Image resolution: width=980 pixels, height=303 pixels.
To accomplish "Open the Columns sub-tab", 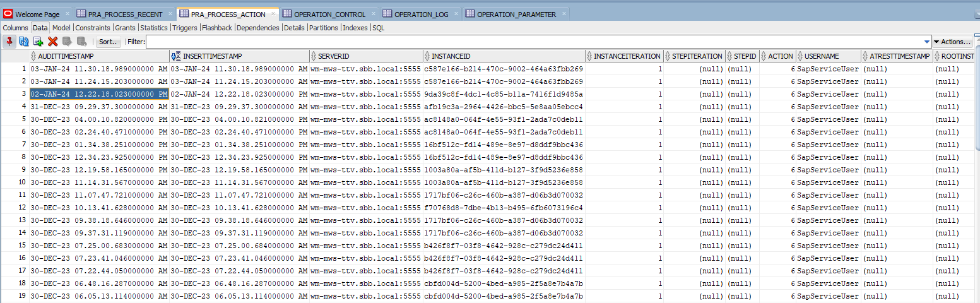I will (16, 28).
